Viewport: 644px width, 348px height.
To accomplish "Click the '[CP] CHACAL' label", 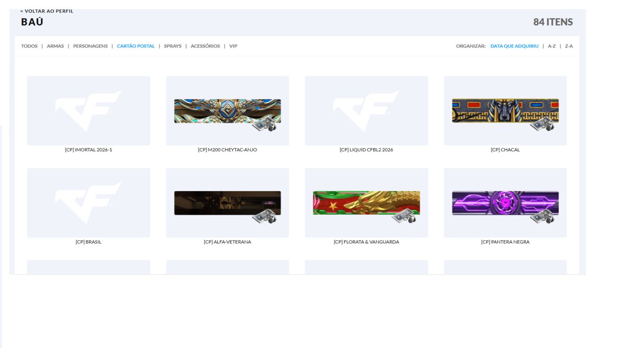I will [x=505, y=150].
